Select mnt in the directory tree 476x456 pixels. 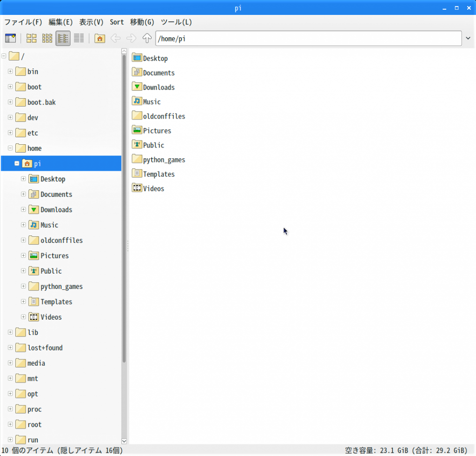[33, 379]
